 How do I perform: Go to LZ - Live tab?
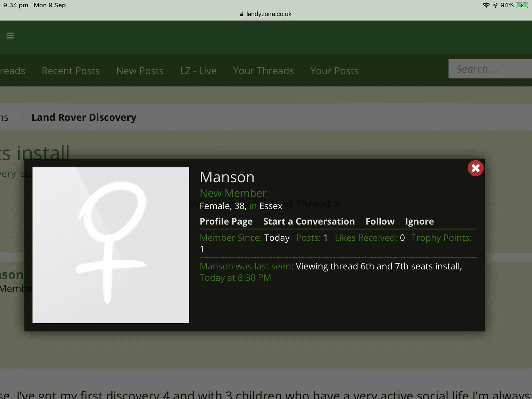199,71
